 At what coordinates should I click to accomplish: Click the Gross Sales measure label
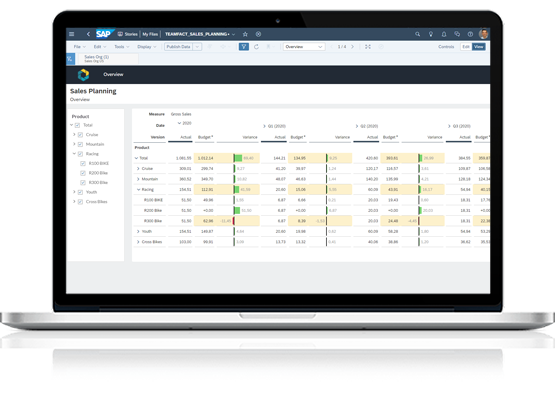coord(181,114)
